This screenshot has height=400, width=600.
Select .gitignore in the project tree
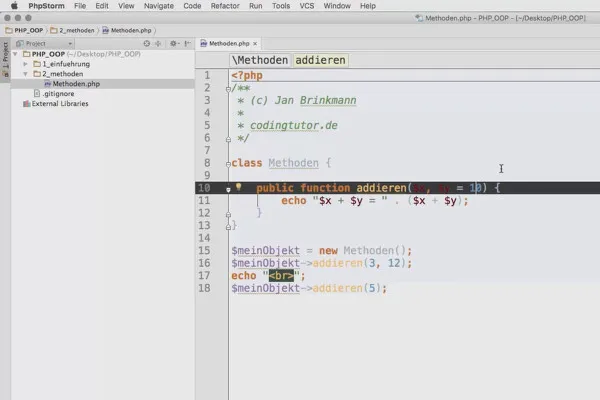58,93
